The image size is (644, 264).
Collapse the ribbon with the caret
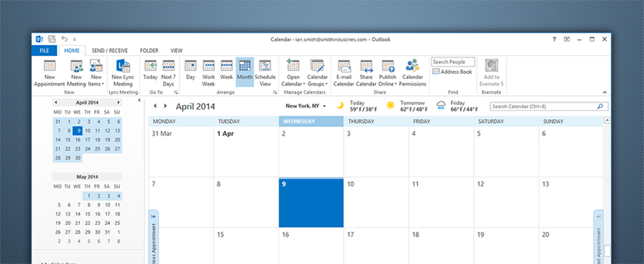tap(604, 92)
